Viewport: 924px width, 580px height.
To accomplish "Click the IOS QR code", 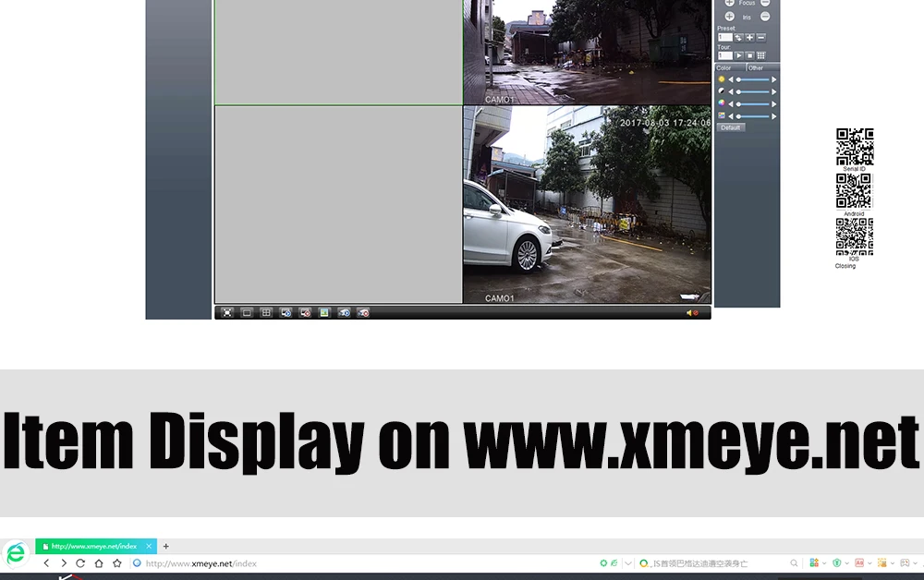I will tap(855, 236).
